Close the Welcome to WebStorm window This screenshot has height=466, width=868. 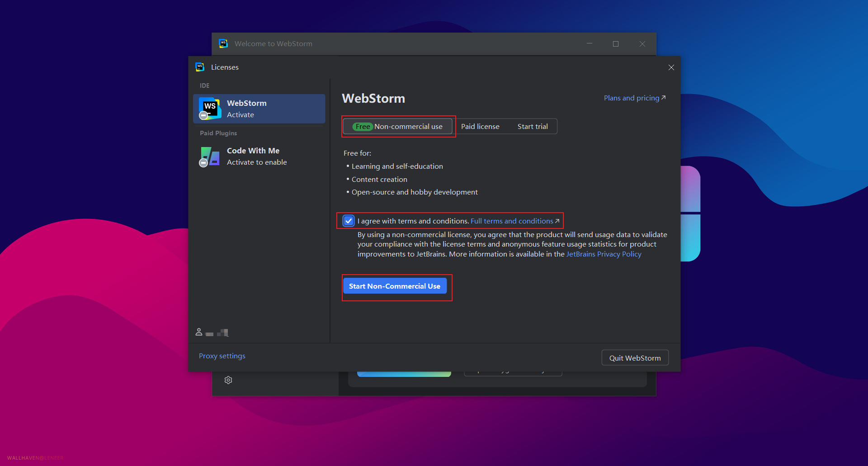click(642, 44)
